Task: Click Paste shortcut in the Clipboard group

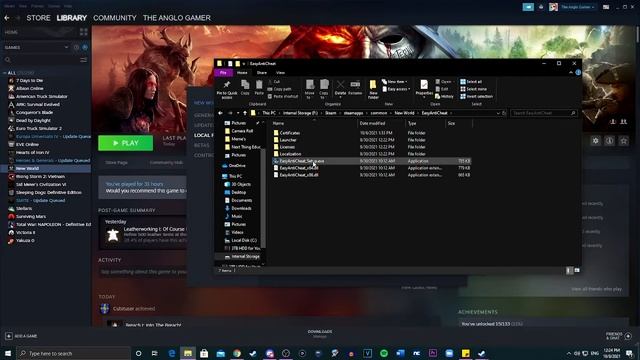Action: pyautogui.click(x=283, y=96)
